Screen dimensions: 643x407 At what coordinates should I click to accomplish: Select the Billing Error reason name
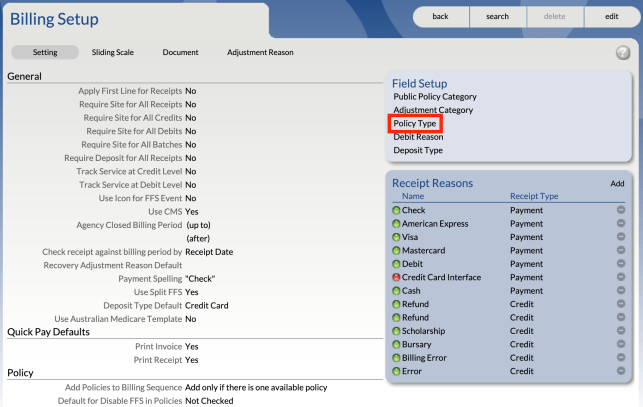pyautogui.click(x=424, y=358)
